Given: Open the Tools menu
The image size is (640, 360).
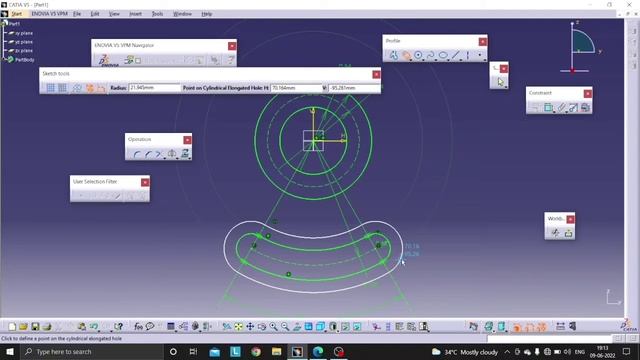Looking at the screenshot, I should [x=157, y=14].
